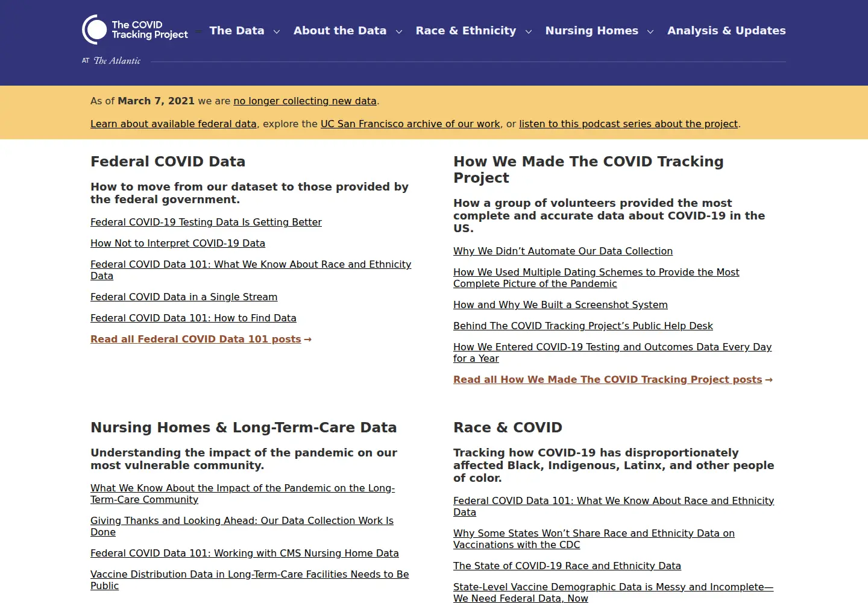
Task: Open 'How We Used Multiple Dating Schemes' article
Action: coord(596,278)
